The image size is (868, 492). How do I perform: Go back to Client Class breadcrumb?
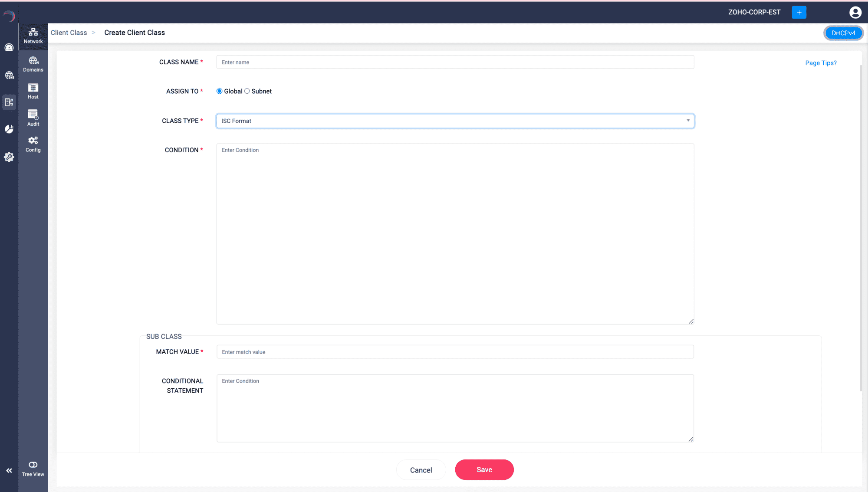[69, 33]
